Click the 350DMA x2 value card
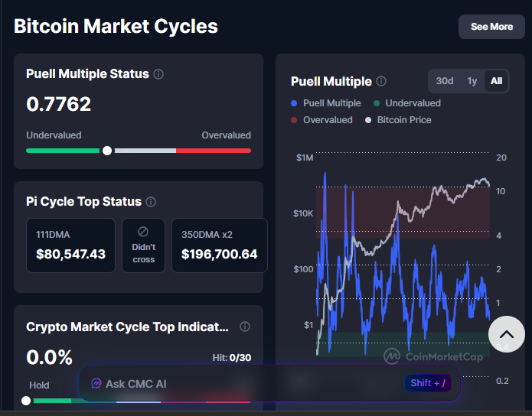The image size is (532, 416). [x=219, y=245]
